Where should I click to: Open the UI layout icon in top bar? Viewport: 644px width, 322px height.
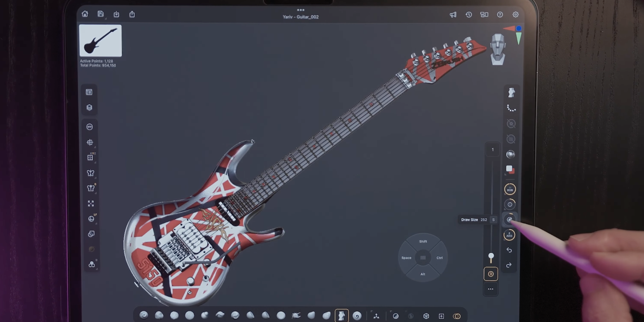click(484, 15)
